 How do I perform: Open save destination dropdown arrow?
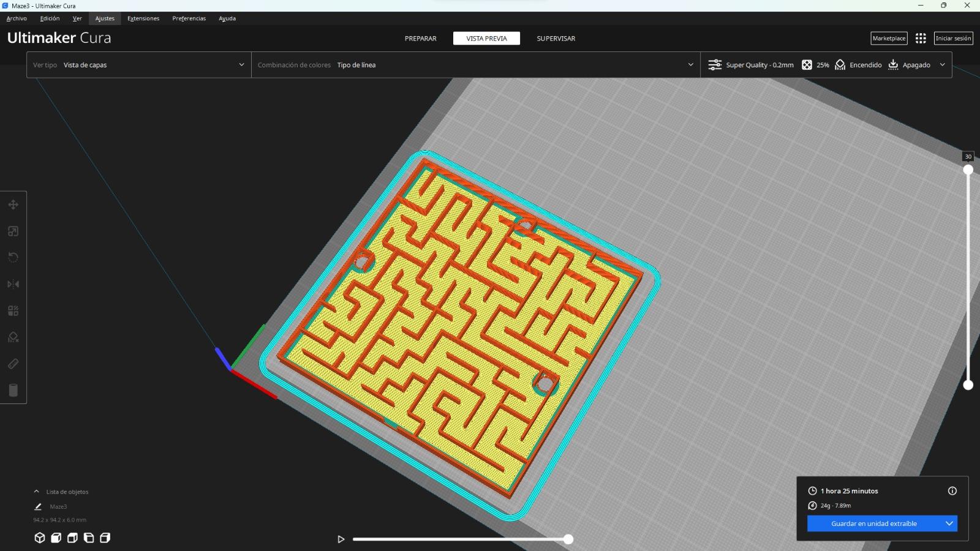pos(949,523)
